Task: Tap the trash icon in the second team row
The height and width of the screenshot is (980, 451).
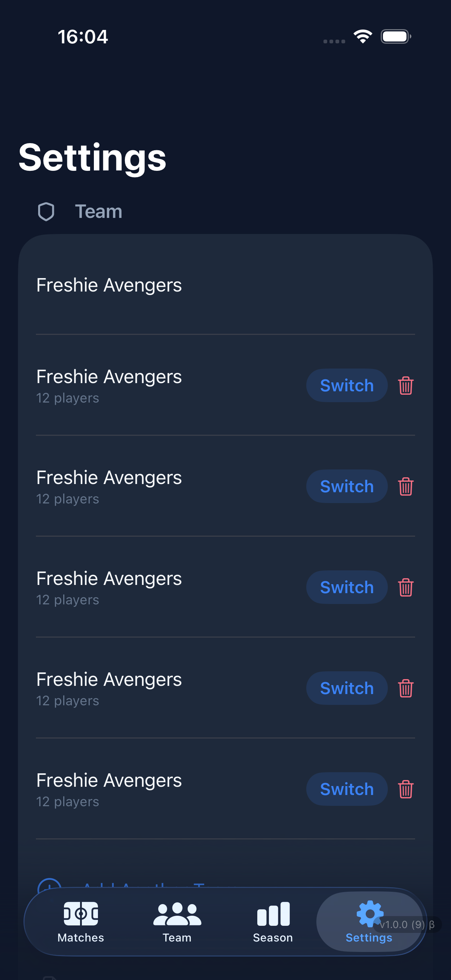Action: click(406, 486)
